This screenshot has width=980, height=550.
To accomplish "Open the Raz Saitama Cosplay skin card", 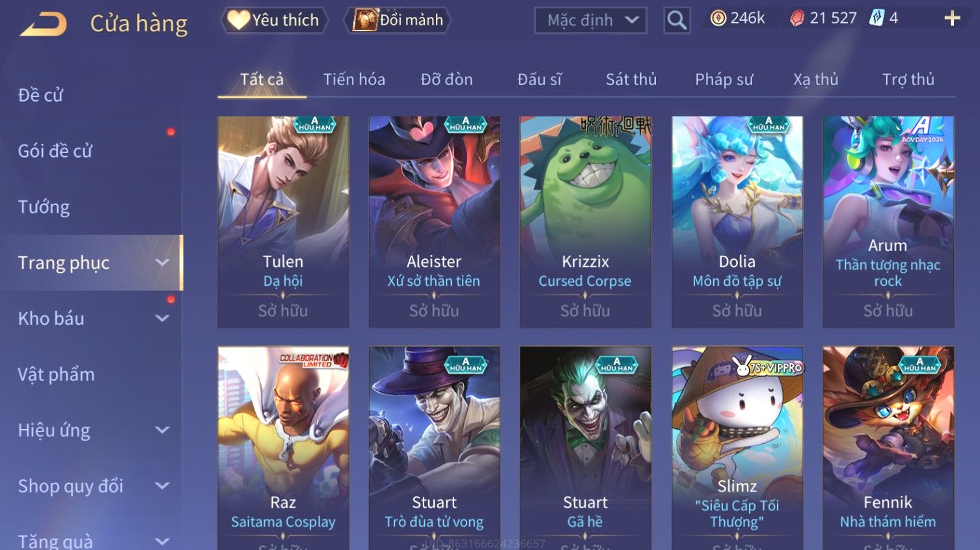I will (283, 448).
